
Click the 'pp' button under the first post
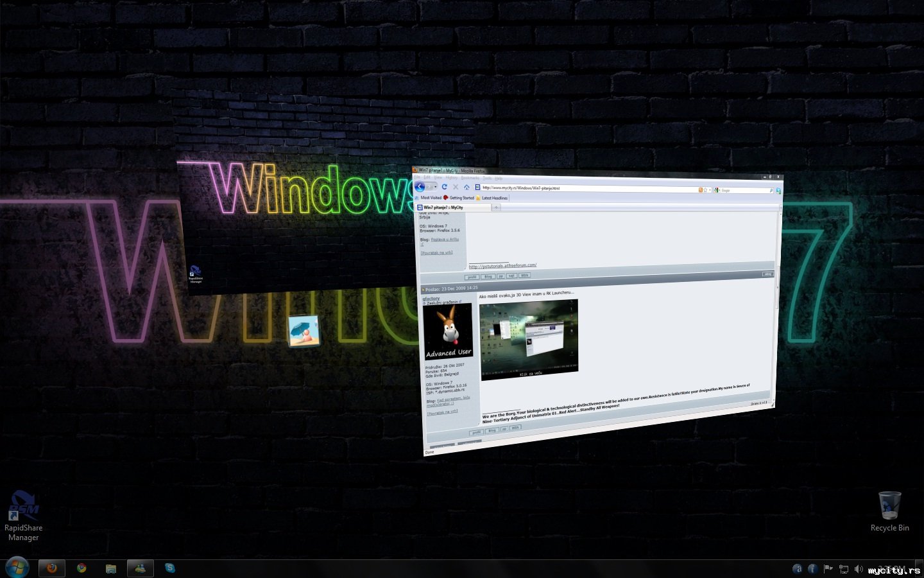pos(501,276)
